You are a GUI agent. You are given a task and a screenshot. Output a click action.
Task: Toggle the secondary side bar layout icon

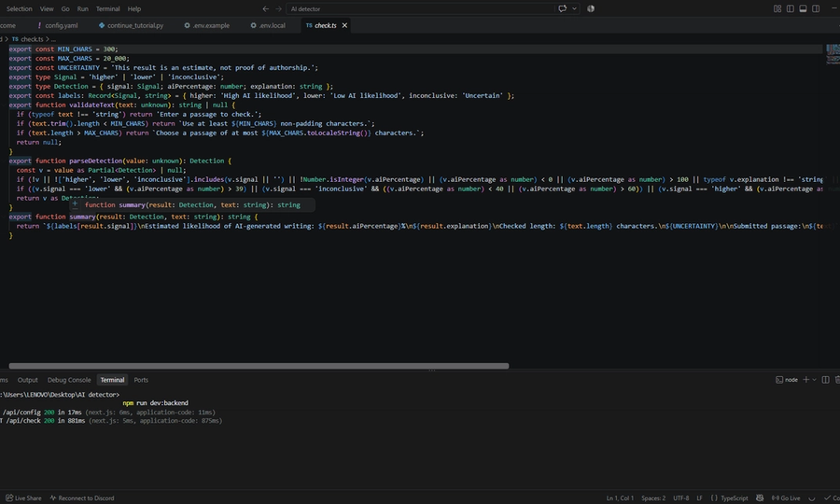[x=816, y=8]
